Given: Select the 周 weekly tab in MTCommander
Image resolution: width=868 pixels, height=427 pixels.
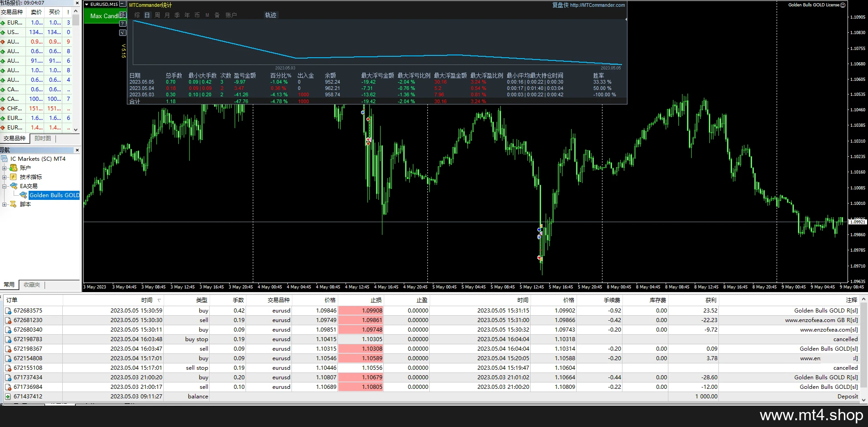Looking at the screenshot, I should coord(157,15).
